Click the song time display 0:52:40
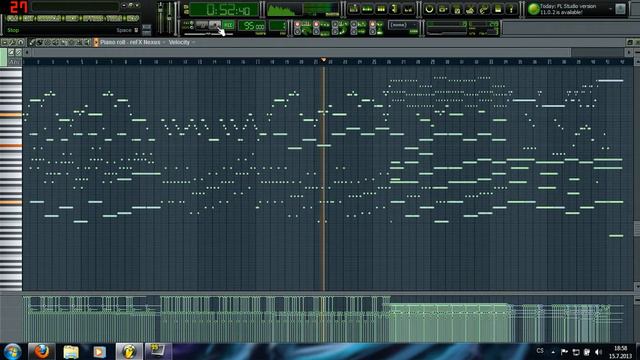Viewport: 640px width, 360px height. tap(224, 9)
